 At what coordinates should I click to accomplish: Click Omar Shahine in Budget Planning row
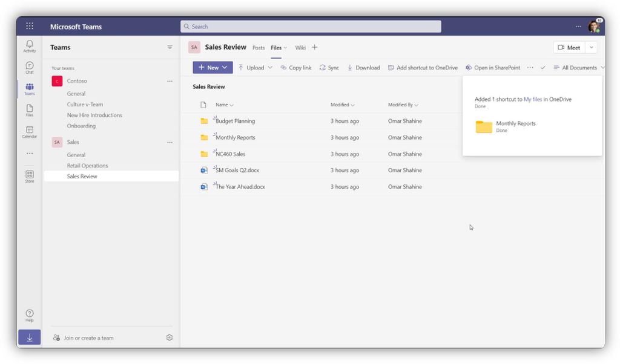404,121
